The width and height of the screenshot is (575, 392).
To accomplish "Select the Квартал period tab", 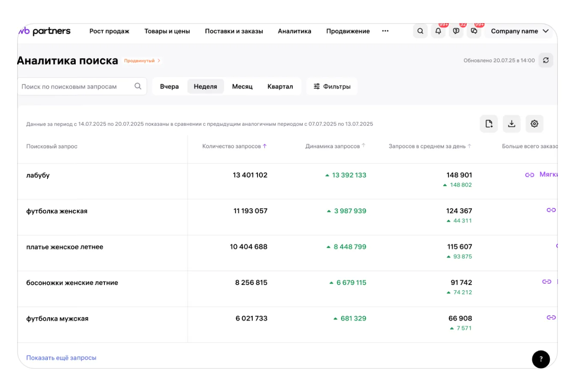I will (x=280, y=86).
